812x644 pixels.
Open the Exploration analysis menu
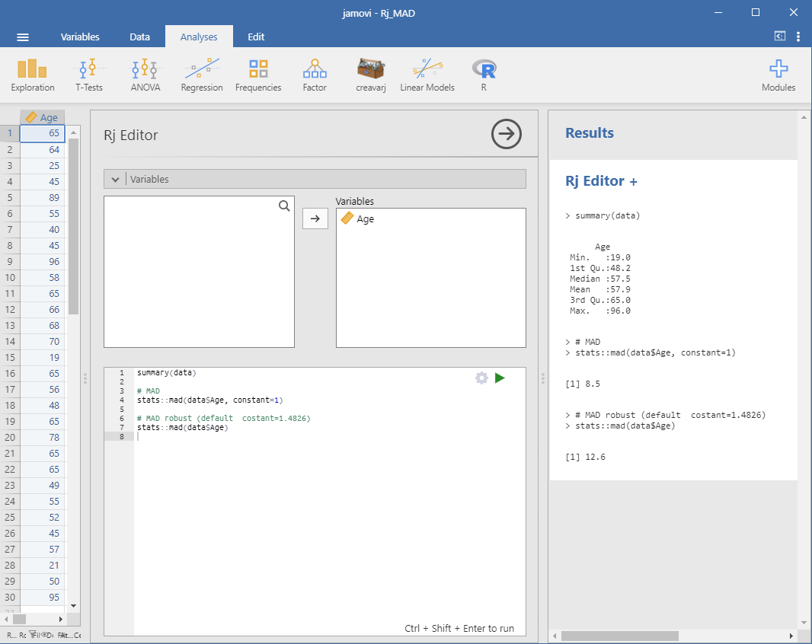click(32, 75)
